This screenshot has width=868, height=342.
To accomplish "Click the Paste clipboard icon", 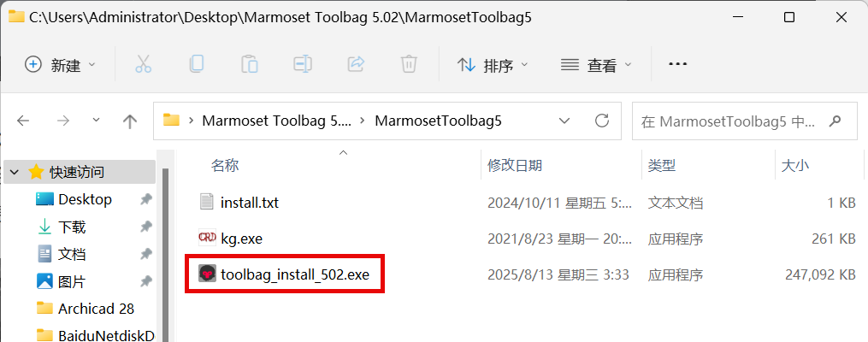I will 249,65.
